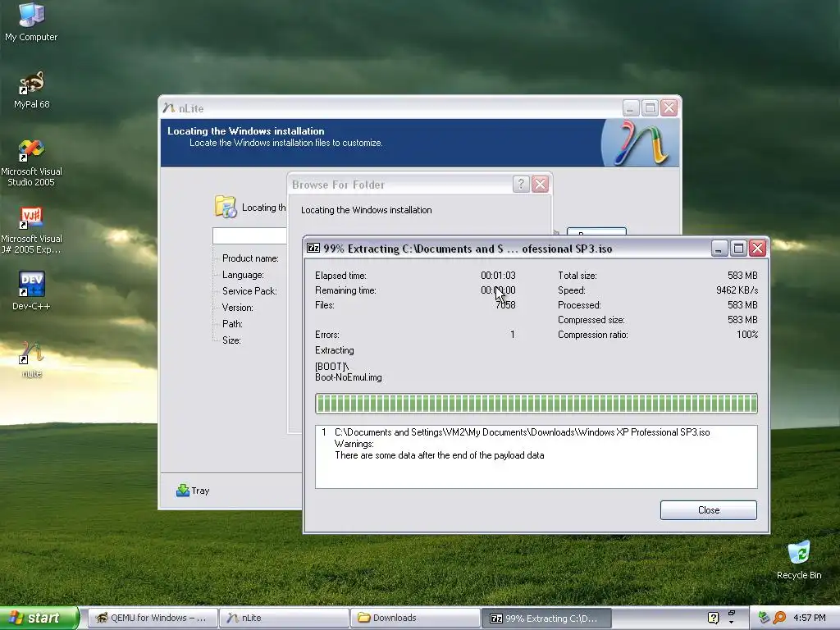Viewport: 840px width, 630px height.
Task: Click the help question mark in Browse For Folder
Action: (x=521, y=185)
